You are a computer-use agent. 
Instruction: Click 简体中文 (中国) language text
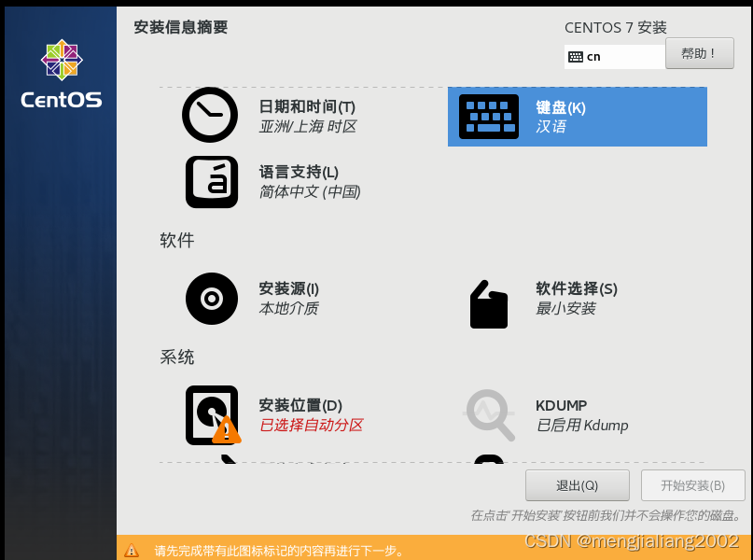(x=310, y=192)
